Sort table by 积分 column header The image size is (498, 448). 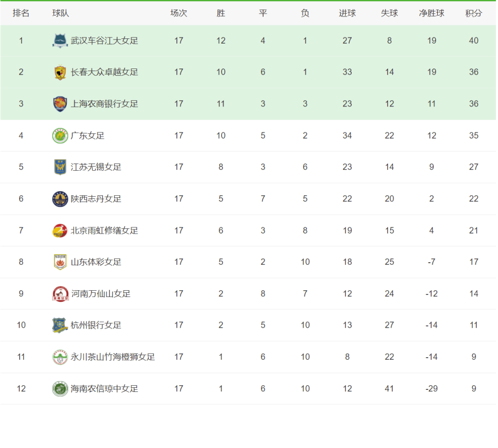coord(474,13)
